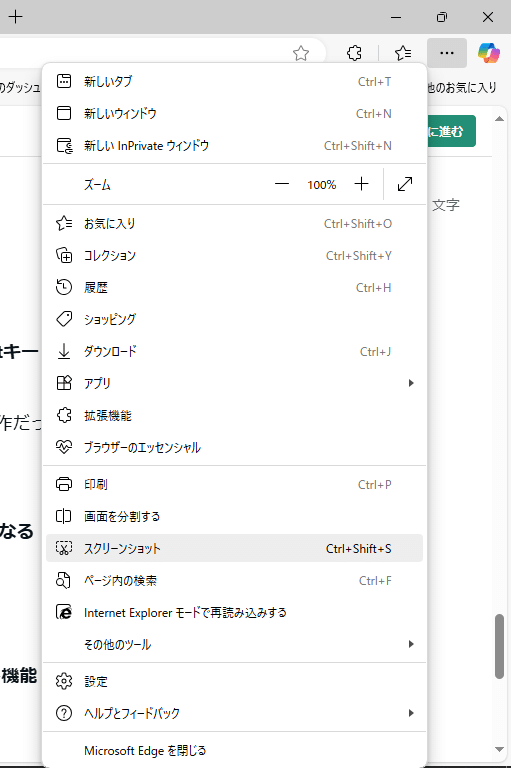Click the 履歴 clock icon

pyautogui.click(x=64, y=288)
